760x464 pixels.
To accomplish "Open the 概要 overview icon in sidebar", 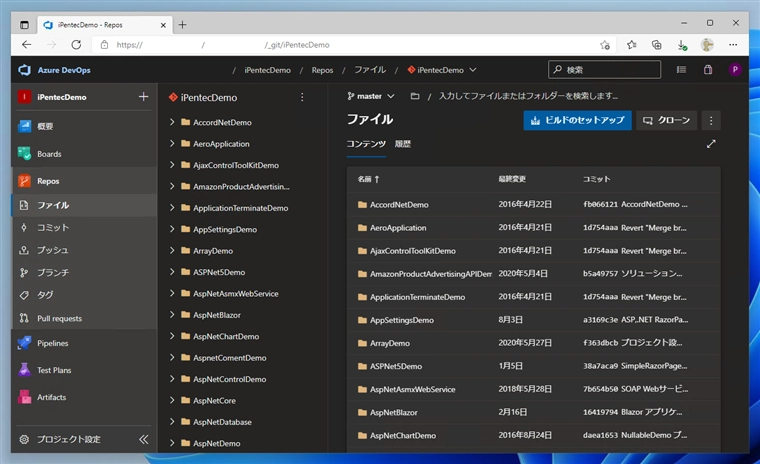I will click(x=24, y=126).
